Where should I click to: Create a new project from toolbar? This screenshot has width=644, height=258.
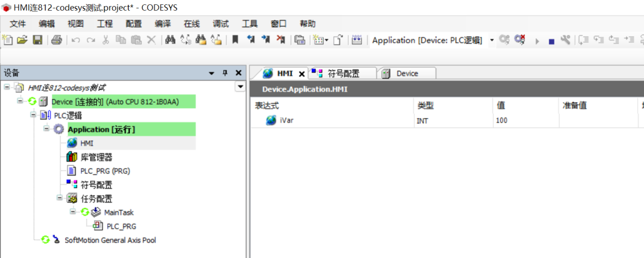click(x=8, y=40)
